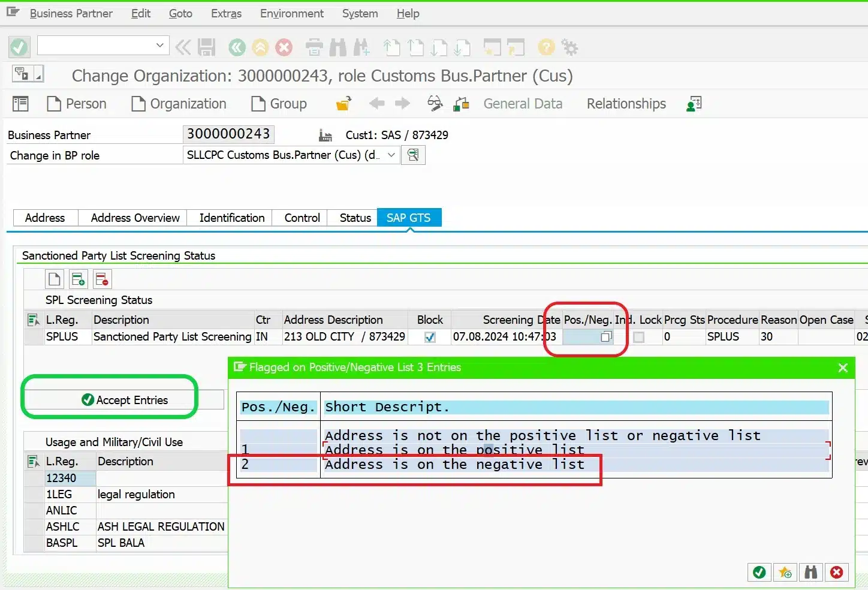868x590 pixels.
Task: Toggle the Block checkbox in SPLUS row
Action: pos(430,337)
